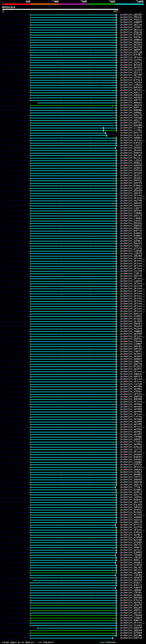Select the query name AV537314
This screenshot has width=146, height=644.
click(x=8, y=8)
